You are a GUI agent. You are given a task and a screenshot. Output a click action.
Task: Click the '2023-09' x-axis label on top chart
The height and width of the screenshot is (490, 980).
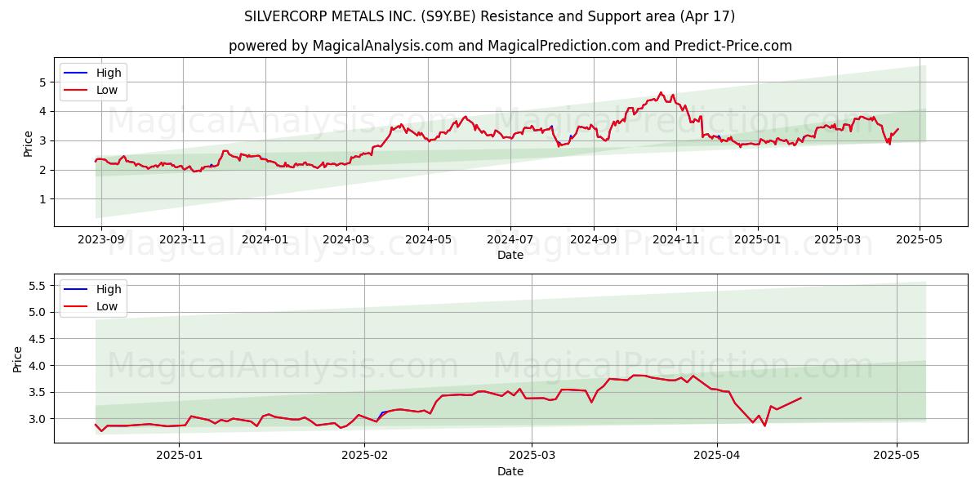tap(101, 240)
